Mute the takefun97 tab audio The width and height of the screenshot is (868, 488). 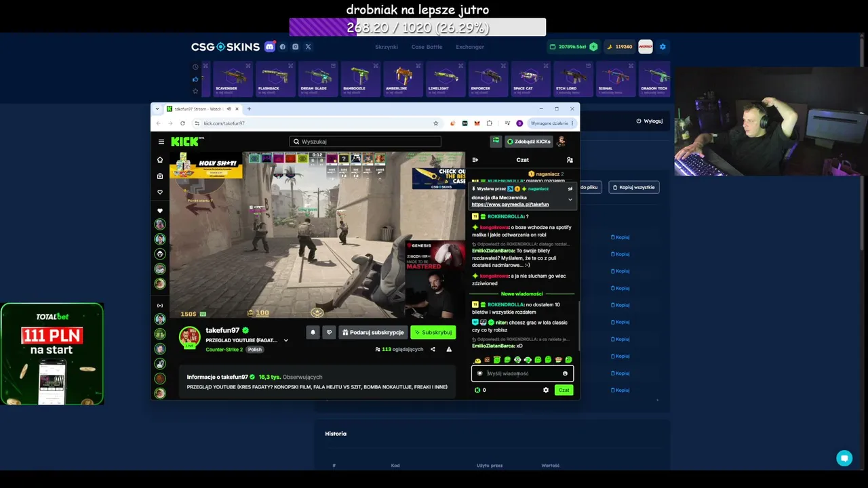pyautogui.click(x=229, y=109)
